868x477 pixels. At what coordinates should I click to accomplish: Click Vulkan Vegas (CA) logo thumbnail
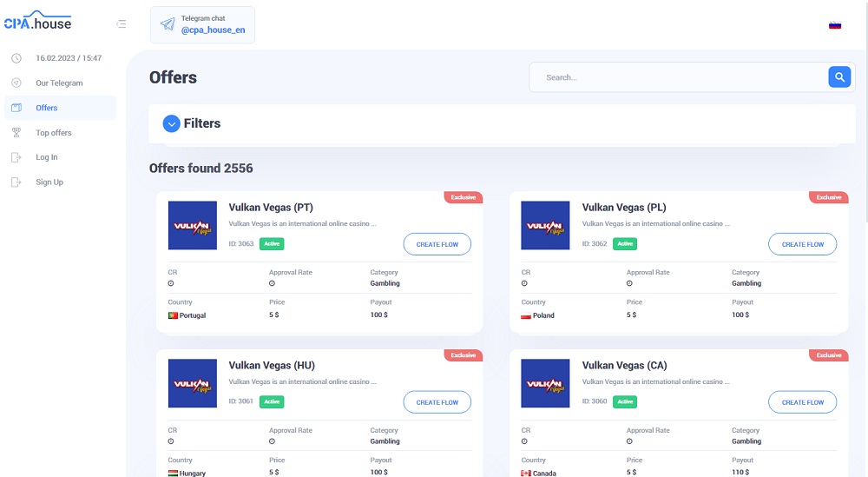[545, 383]
